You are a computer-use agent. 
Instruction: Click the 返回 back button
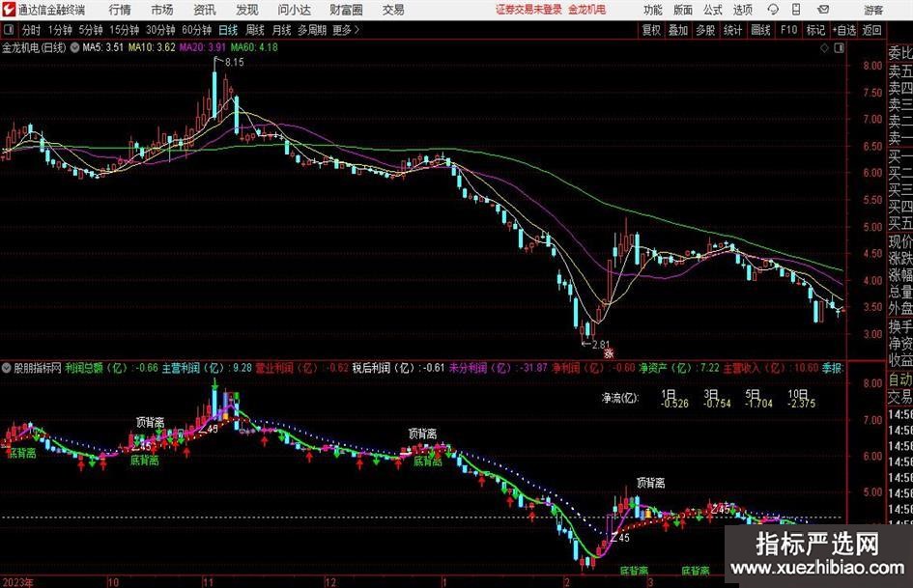coord(871,30)
